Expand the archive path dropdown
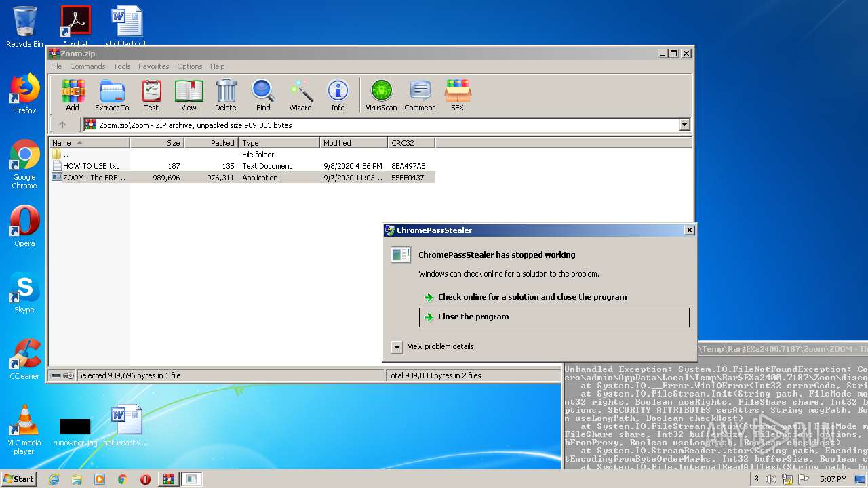 tap(684, 125)
